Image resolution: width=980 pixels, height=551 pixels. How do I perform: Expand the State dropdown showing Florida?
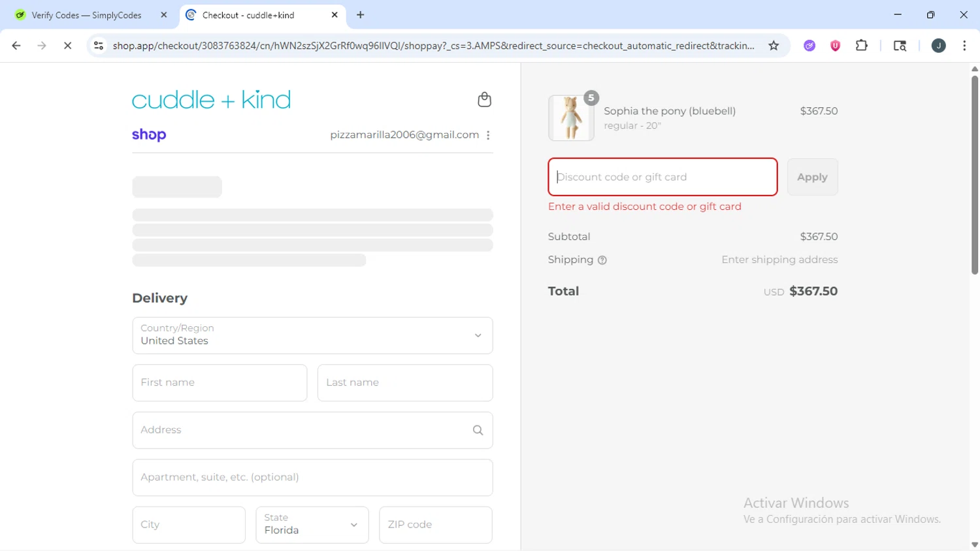(x=312, y=525)
